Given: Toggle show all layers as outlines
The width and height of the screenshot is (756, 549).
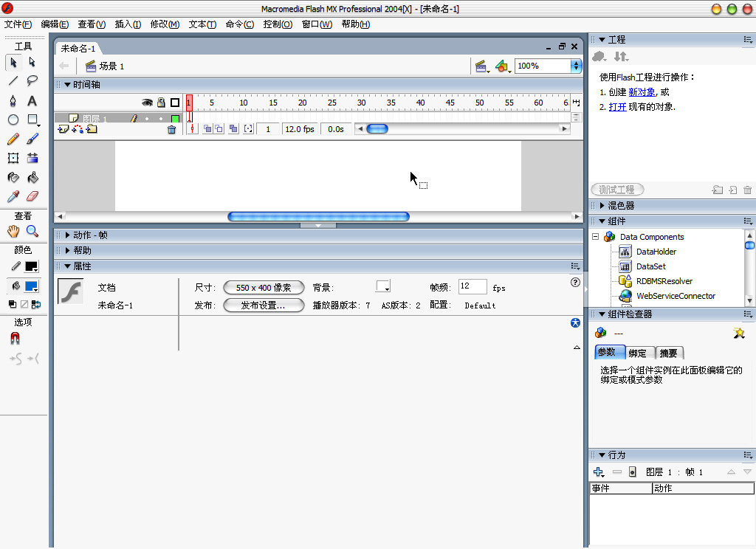Looking at the screenshot, I should 175,102.
